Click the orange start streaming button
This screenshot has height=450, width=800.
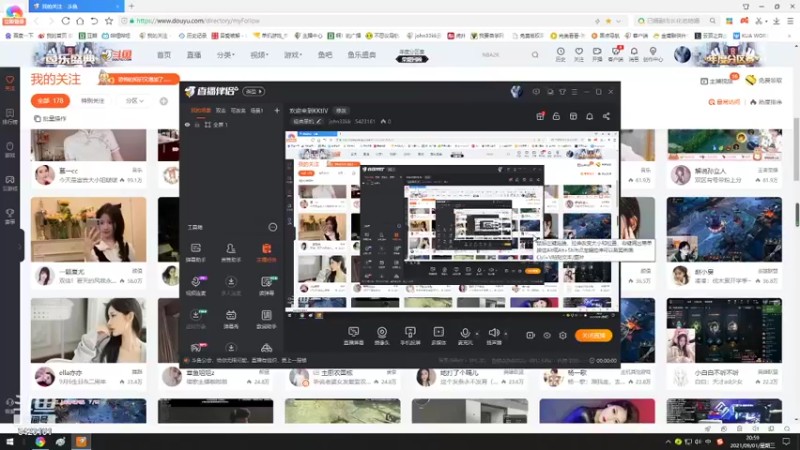tap(593, 335)
